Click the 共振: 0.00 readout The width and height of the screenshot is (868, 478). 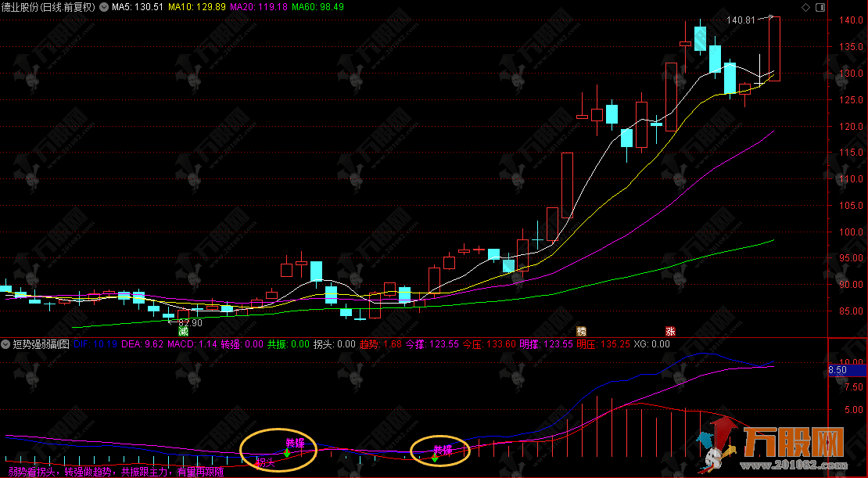tap(289, 344)
